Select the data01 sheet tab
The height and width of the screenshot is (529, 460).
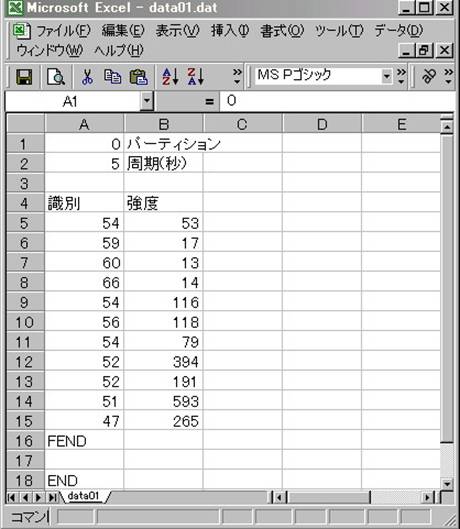coord(83,496)
